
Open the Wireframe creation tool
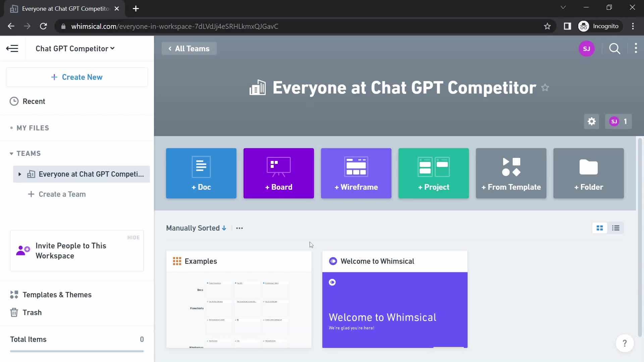(x=357, y=173)
